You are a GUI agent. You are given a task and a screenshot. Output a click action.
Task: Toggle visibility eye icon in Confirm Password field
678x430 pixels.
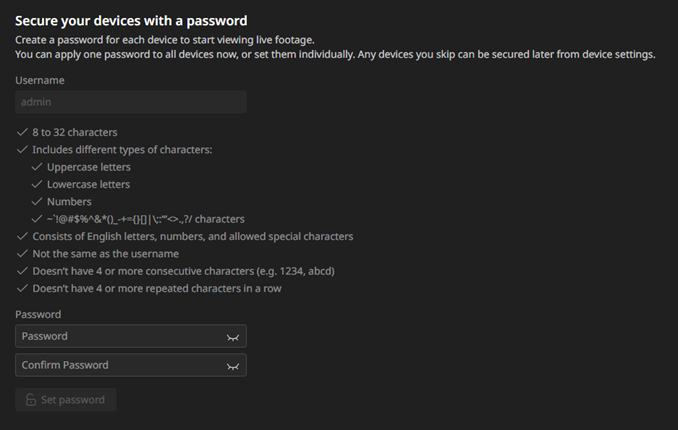(x=233, y=366)
